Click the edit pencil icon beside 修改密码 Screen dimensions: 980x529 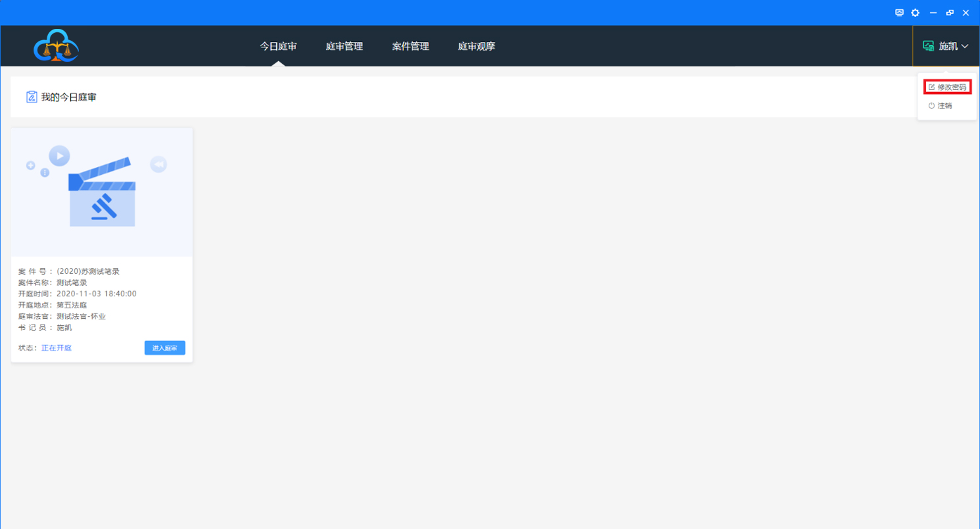pyautogui.click(x=931, y=87)
